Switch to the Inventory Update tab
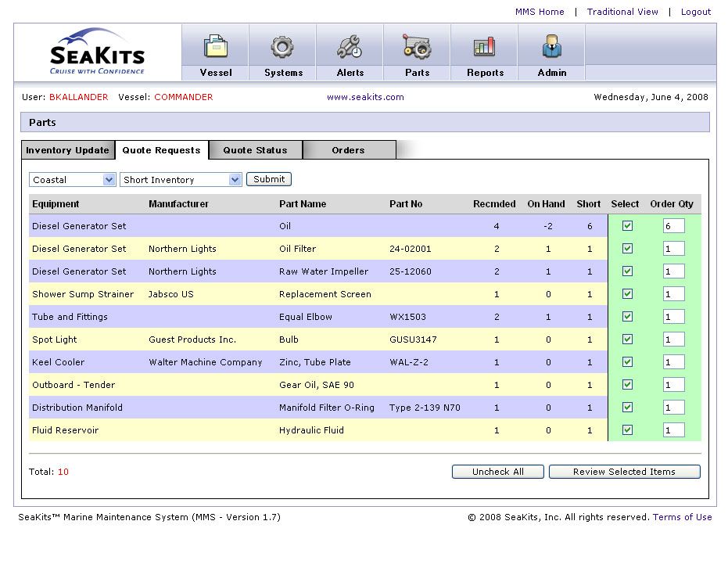 [x=68, y=150]
